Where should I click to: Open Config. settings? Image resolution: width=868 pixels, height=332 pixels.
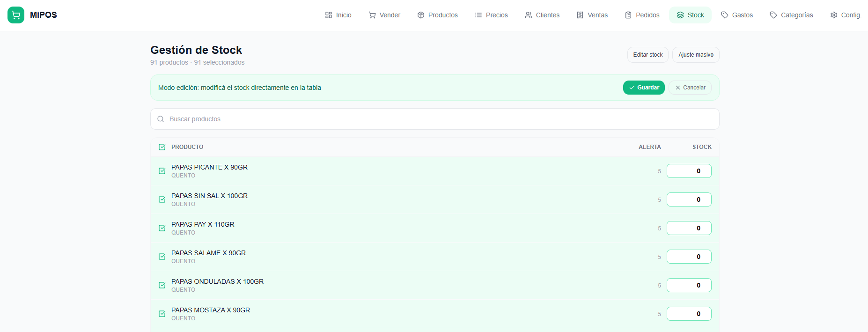(x=846, y=15)
